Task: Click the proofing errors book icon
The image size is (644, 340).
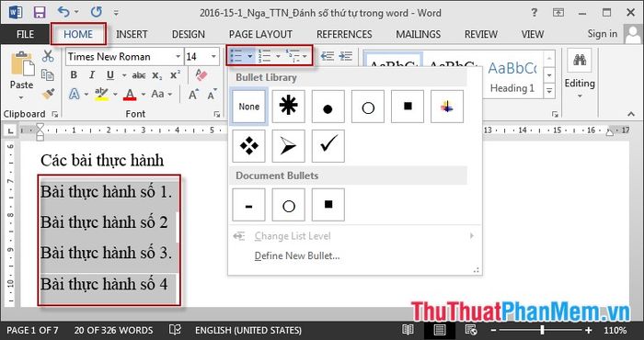Action: coord(176,330)
